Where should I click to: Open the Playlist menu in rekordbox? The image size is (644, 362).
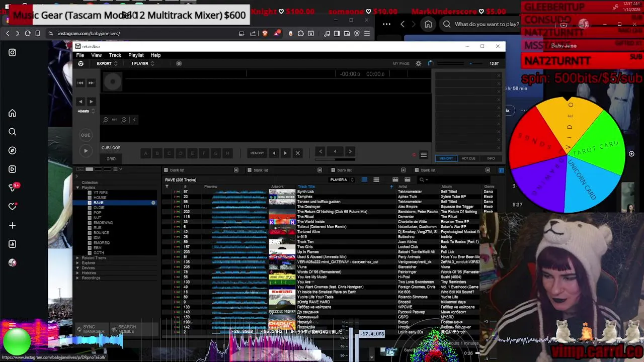[x=136, y=55]
